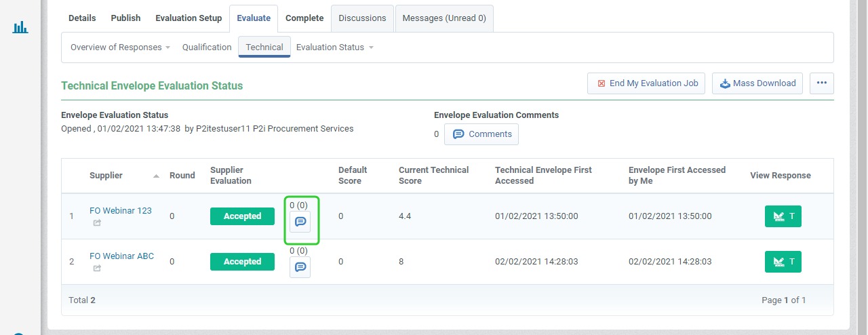Open comment icon for FO Webinar ABC
Screen dimensions: 868x335
point(300,267)
